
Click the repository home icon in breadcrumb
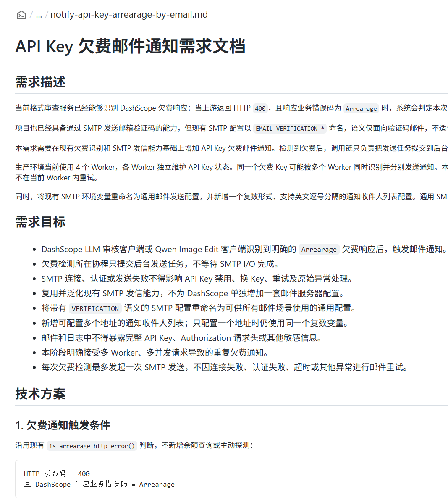pos(21,15)
